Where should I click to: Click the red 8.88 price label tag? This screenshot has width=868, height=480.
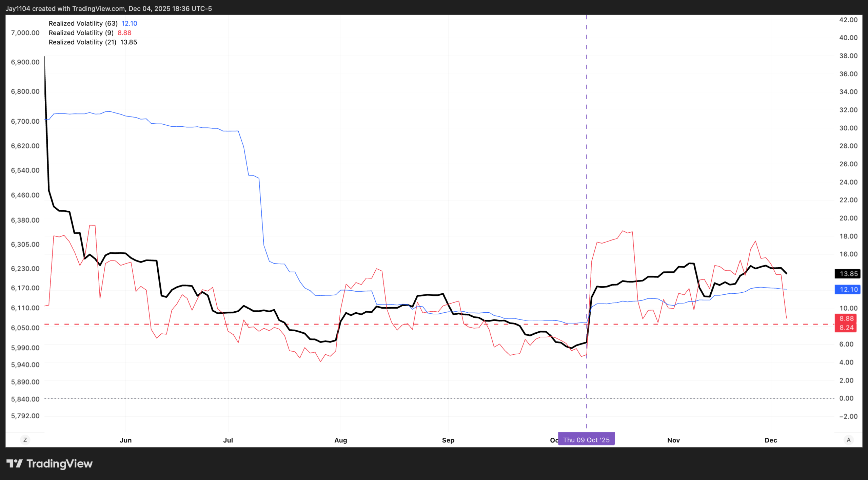pos(846,318)
